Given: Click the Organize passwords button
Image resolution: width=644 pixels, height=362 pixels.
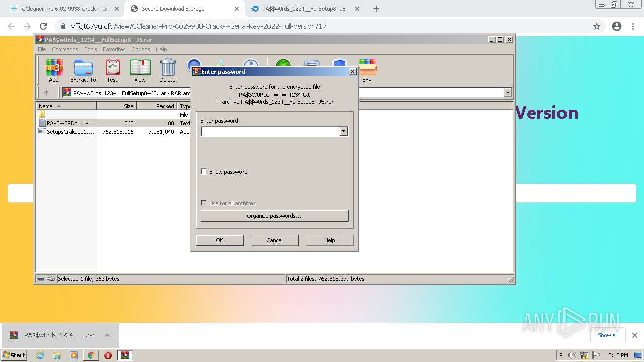Looking at the screenshot, I should tap(274, 216).
